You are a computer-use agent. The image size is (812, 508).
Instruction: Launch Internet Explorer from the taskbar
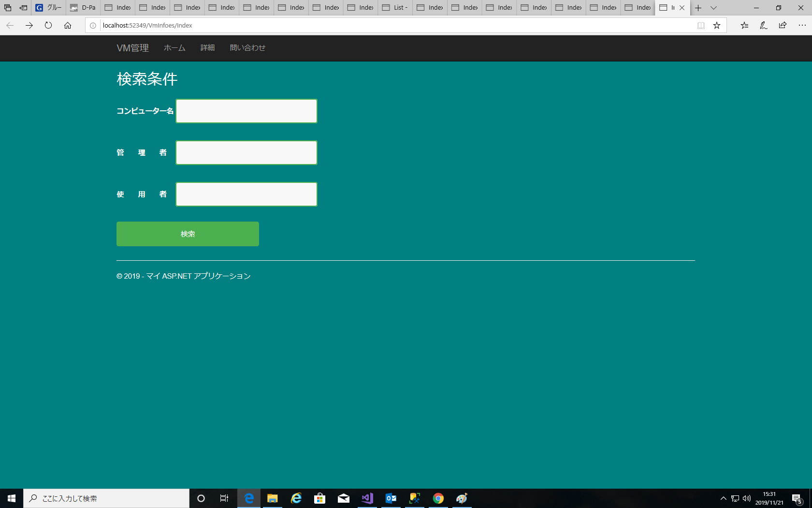coord(296,498)
